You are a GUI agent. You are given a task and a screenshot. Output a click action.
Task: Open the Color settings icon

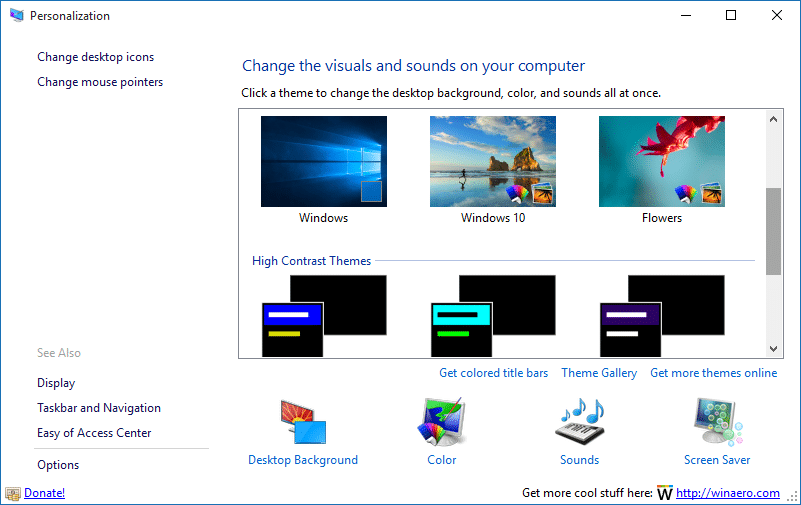point(441,422)
